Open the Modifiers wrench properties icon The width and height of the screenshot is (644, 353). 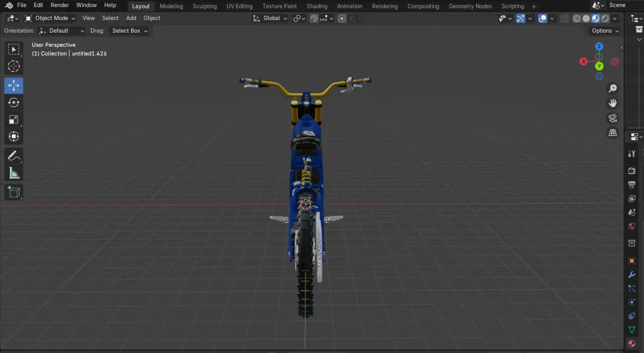[632, 275]
